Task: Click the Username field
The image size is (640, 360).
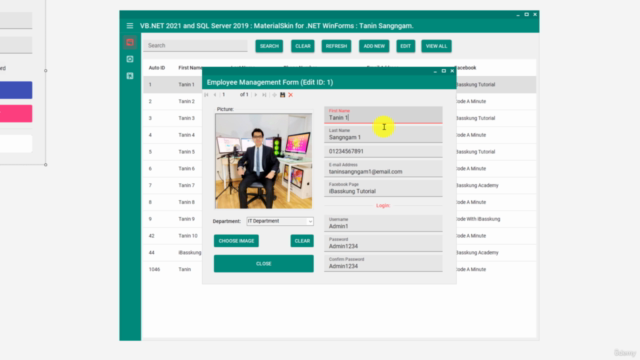Action: pos(383,224)
